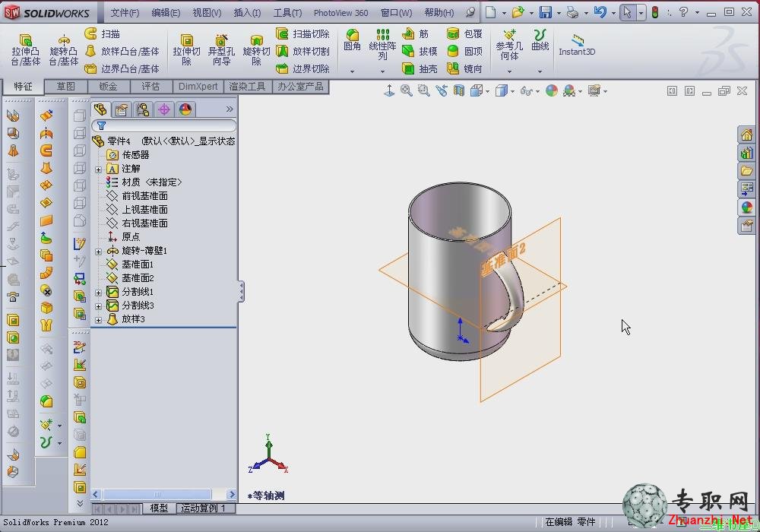Open the View Orientation dropdown arrow
The image size is (760, 532).
[x=488, y=91]
